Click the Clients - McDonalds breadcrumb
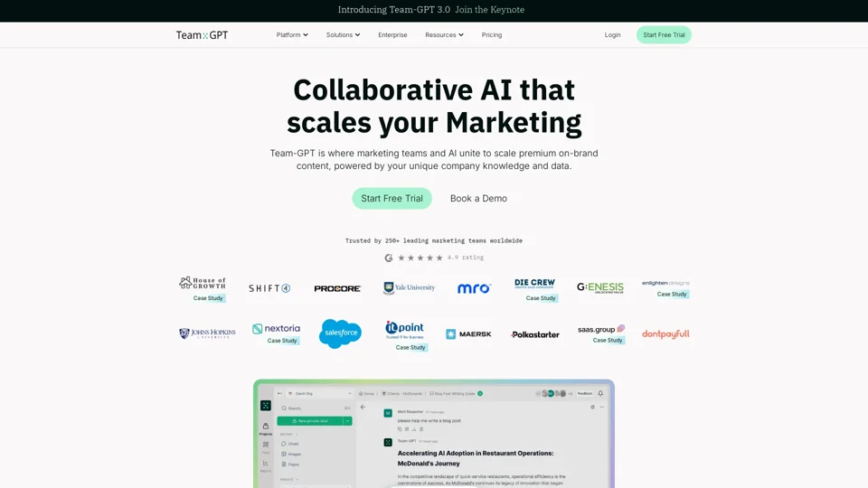The image size is (868, 488). click(x=402, y=394)
